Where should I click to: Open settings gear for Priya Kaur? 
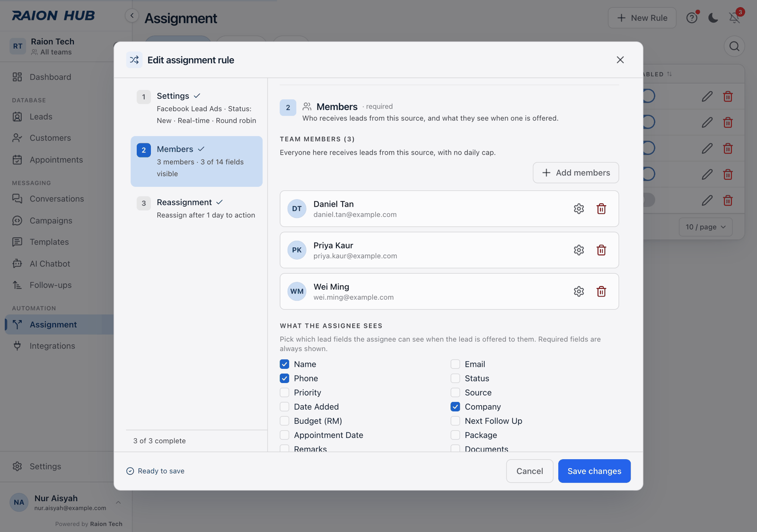[579, 250]
